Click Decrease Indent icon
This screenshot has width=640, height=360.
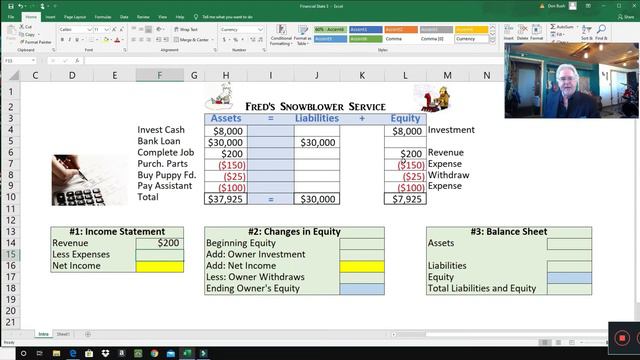click(x=158, y=40)
